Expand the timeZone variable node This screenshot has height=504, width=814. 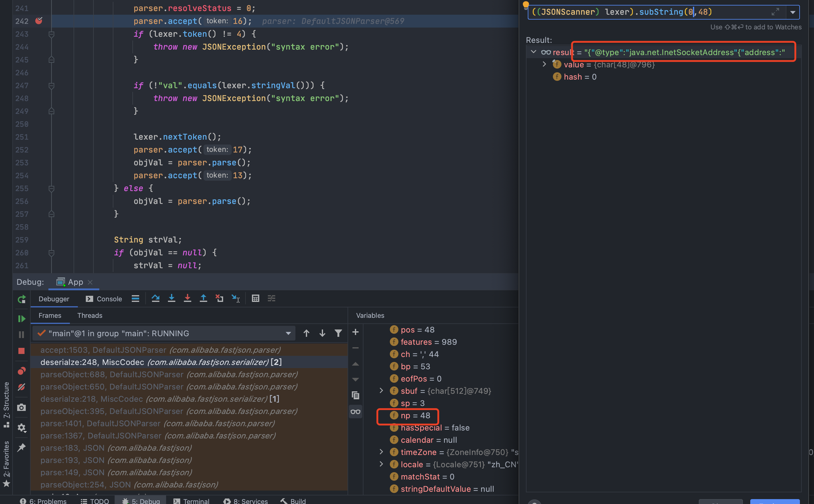381,452
